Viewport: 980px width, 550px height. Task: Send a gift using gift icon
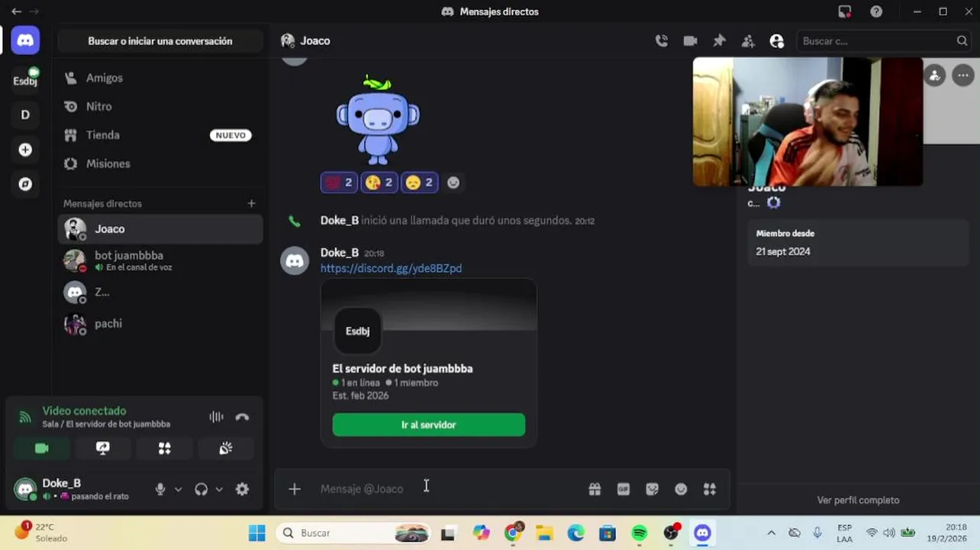tap(595, 489)
